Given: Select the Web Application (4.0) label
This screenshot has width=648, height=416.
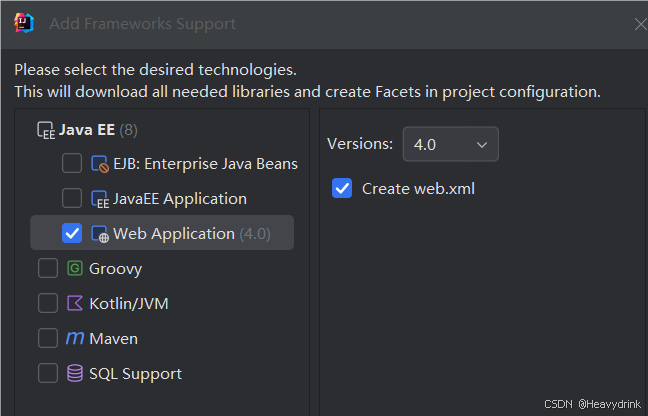Looking at the screenshot, I should pos(192,234).
